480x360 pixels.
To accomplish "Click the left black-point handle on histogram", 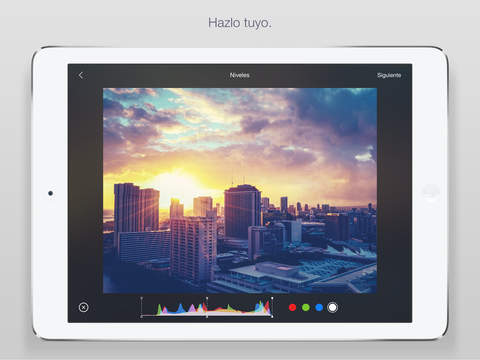I will [142, 298].
